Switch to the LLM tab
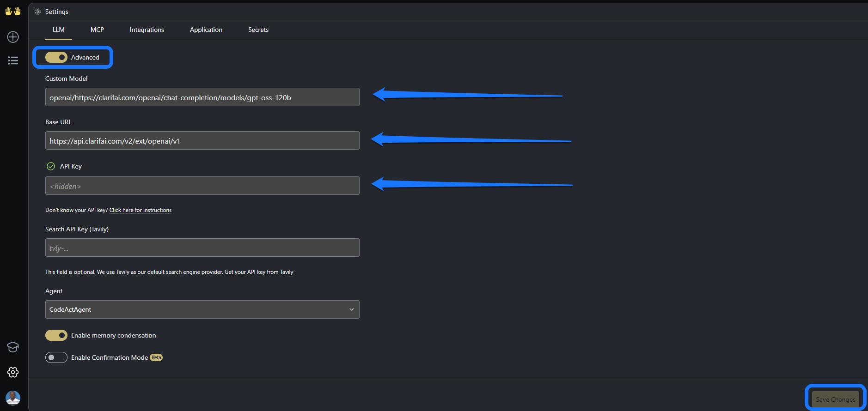Screen dimensions: 868x411 (59, 30)
